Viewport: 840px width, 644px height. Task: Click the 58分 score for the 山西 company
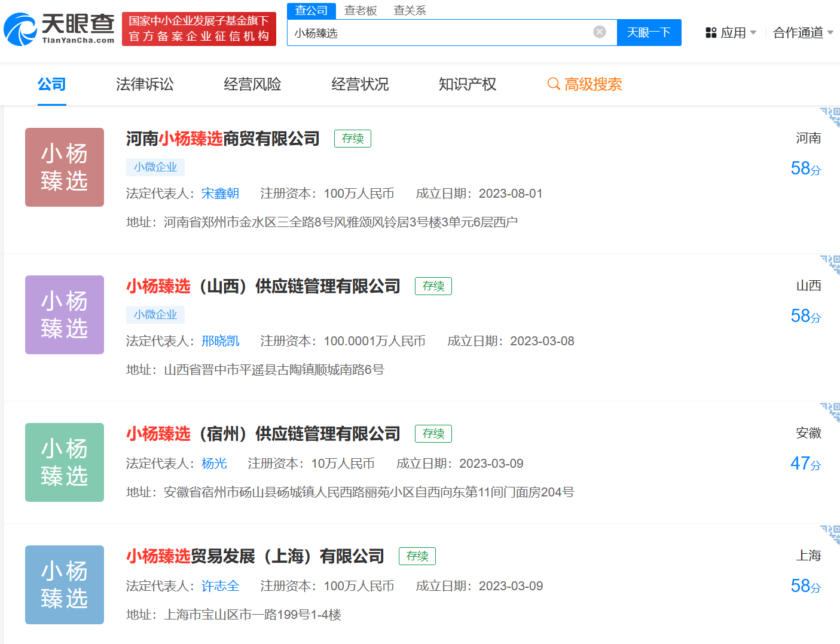click(806, 316)
